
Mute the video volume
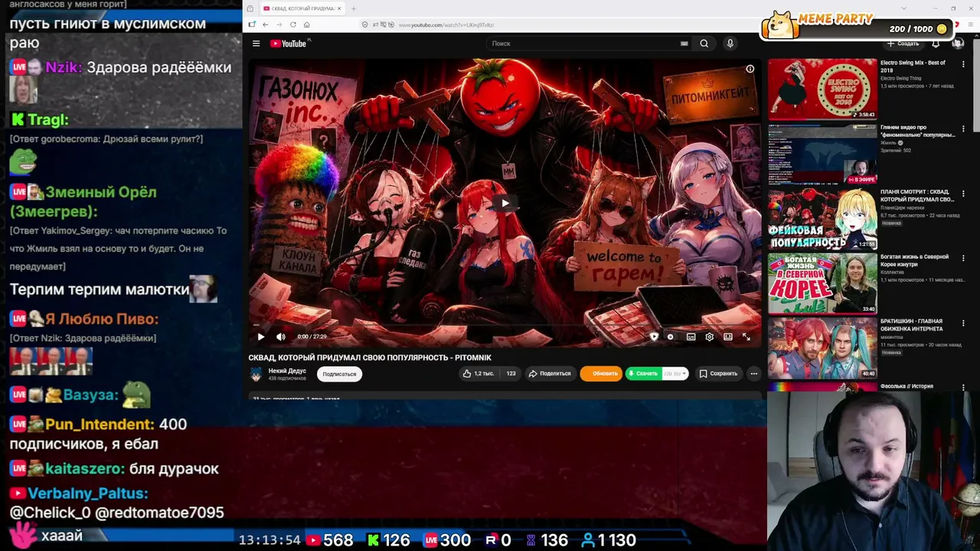click(281, 337)
